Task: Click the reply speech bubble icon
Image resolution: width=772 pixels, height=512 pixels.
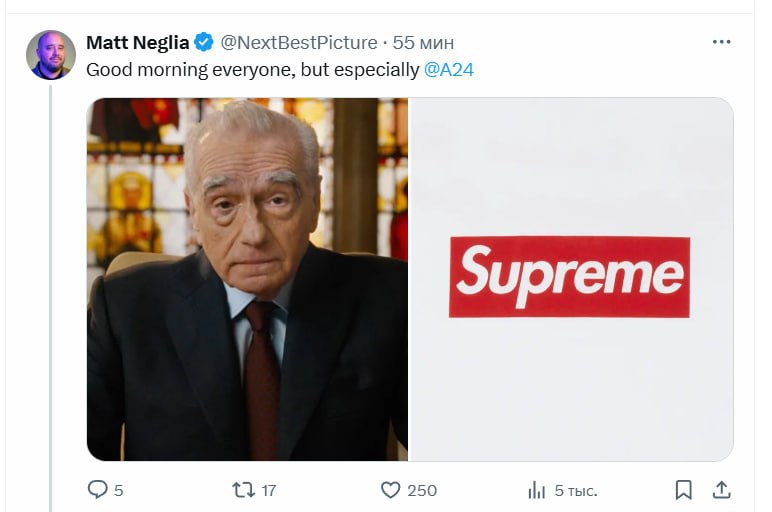Action: 97,489
